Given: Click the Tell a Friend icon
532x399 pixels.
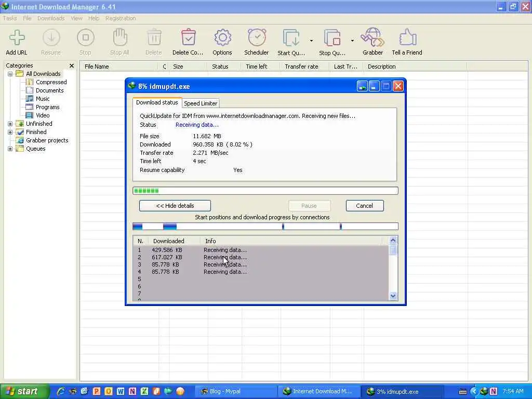Looking at the screenshot, I should pos(407,37).
